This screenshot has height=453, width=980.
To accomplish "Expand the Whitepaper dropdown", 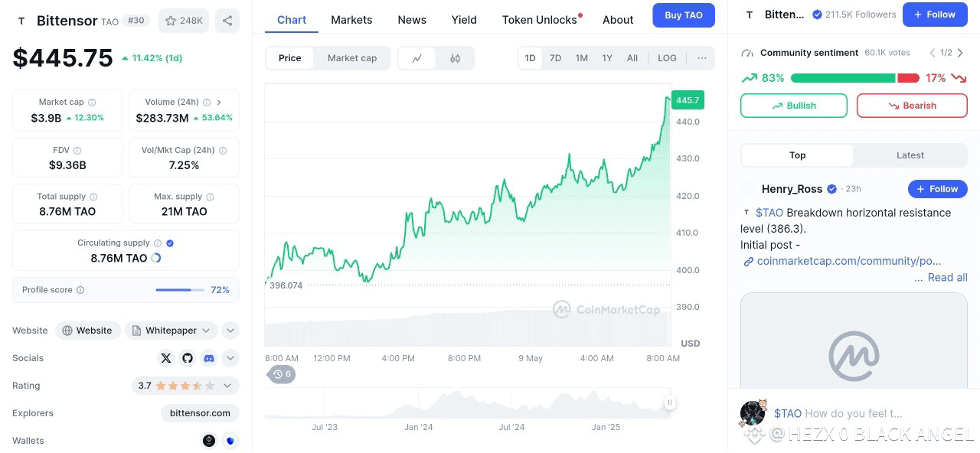I will coord(171,331).
